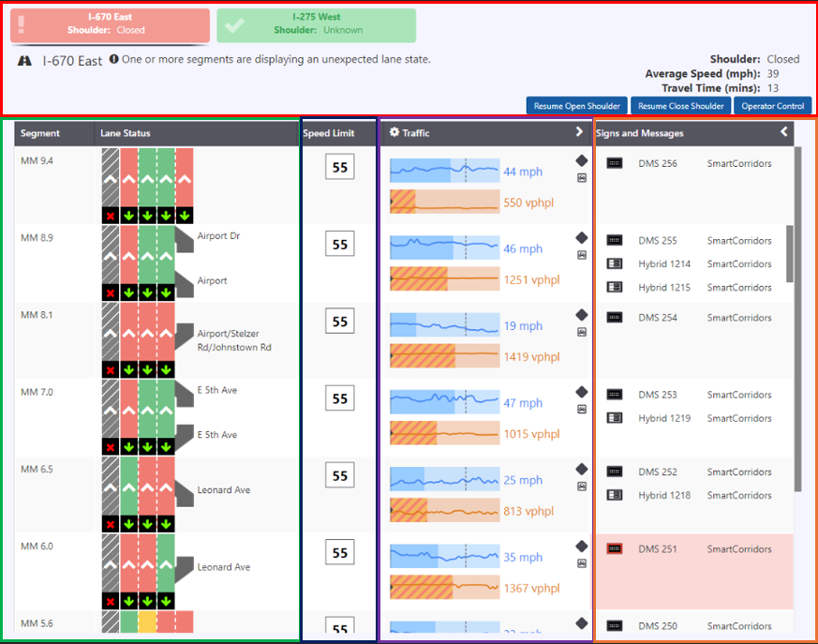
Task: Click the 1251 vphpl volume value
Action: (531, 279)
